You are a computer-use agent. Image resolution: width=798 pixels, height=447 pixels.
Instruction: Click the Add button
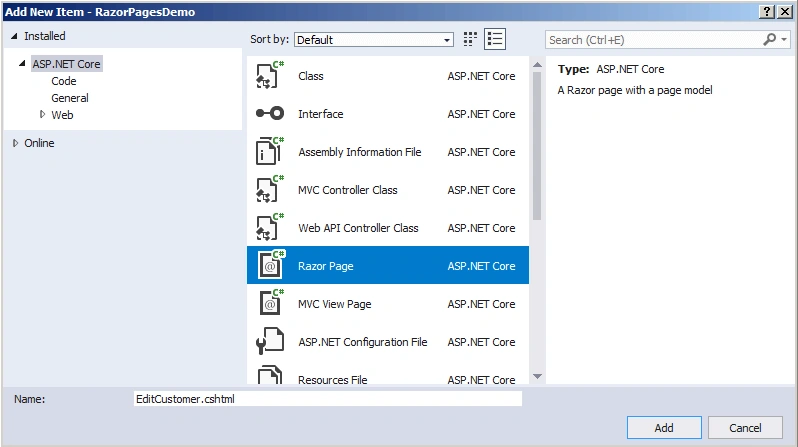(664, 428)
